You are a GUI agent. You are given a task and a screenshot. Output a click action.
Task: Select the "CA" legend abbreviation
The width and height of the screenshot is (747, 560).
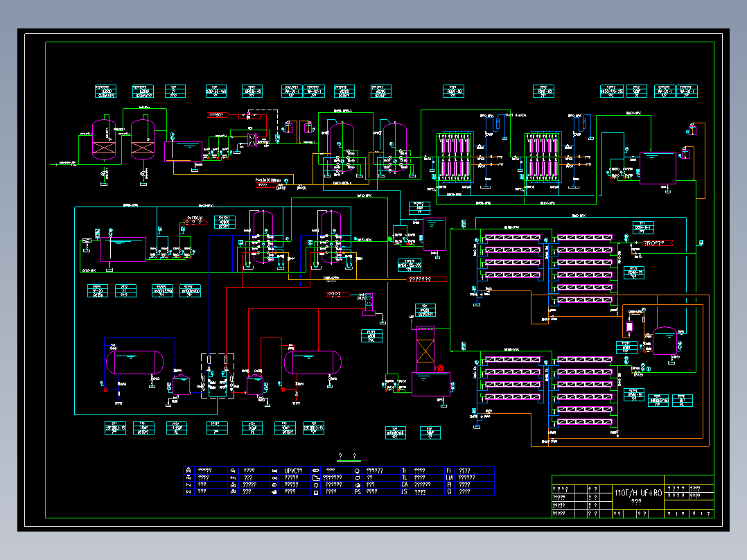point(405,484)
